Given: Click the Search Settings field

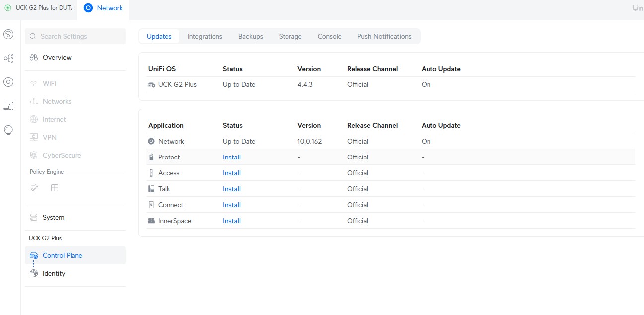Looking at the screenshot, I should pyautogui.click(x=75, y=36).
